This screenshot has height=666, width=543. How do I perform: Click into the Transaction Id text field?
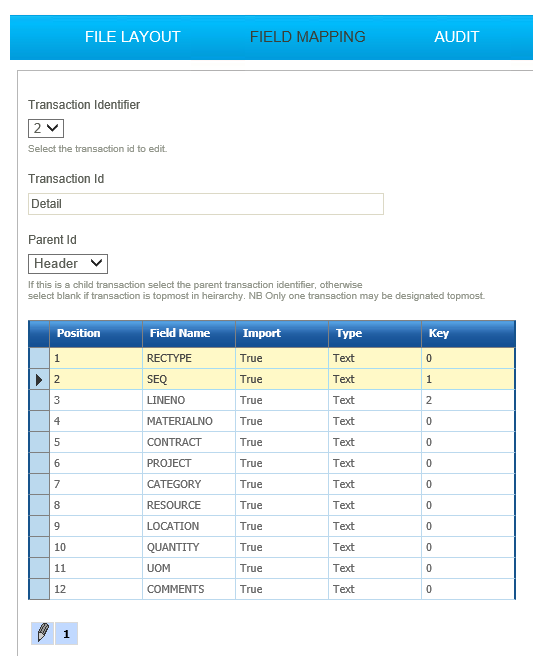pos(206,204)
